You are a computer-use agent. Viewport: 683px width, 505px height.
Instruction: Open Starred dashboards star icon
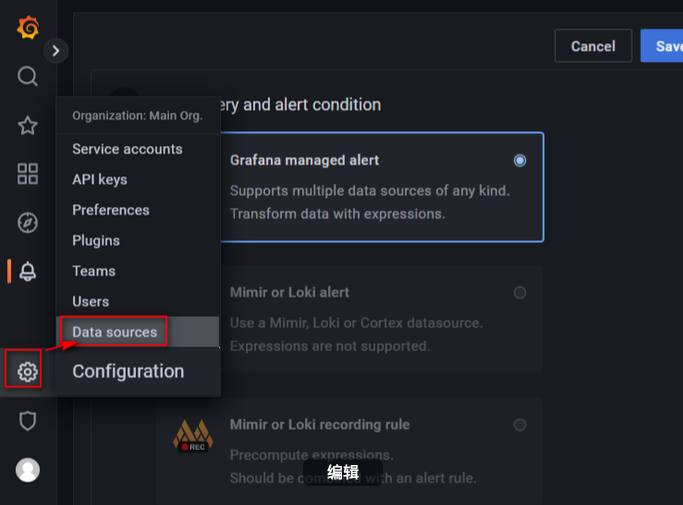27,125
